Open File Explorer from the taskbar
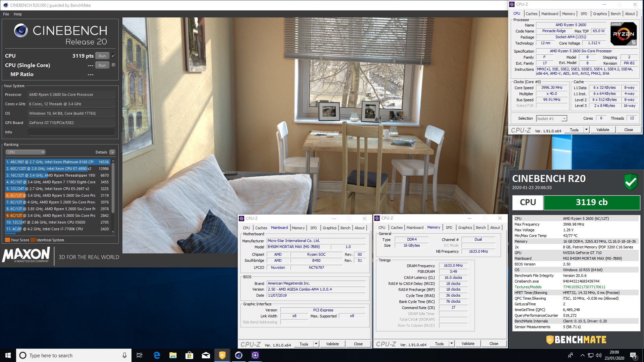The width and height of the screenshot is (644, 362). click(173, 355)
